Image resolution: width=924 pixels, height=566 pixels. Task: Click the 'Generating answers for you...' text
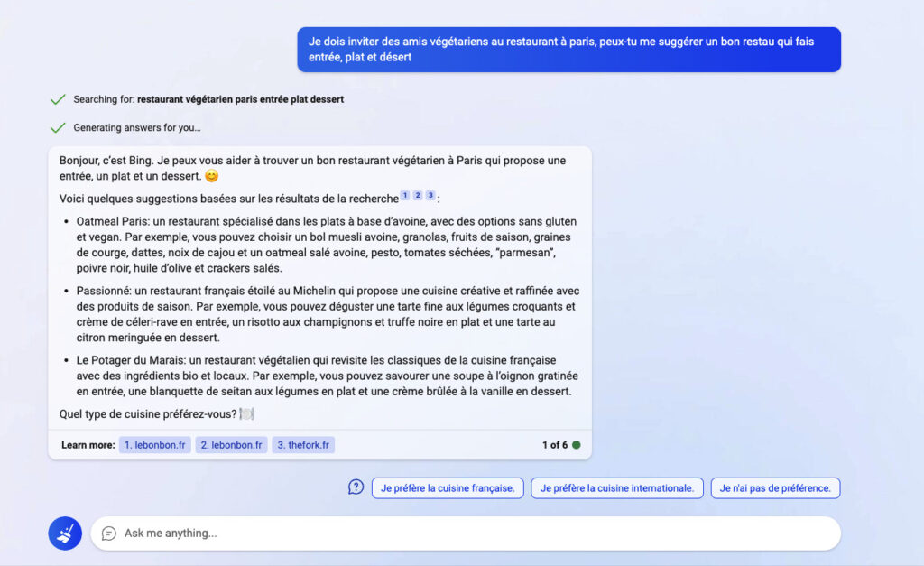tap(137, 127)
